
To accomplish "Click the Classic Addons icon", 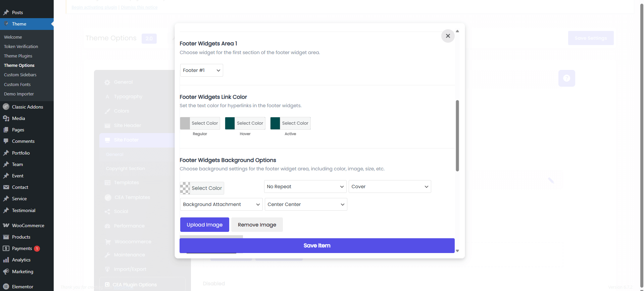I will [x=6, y=107].
